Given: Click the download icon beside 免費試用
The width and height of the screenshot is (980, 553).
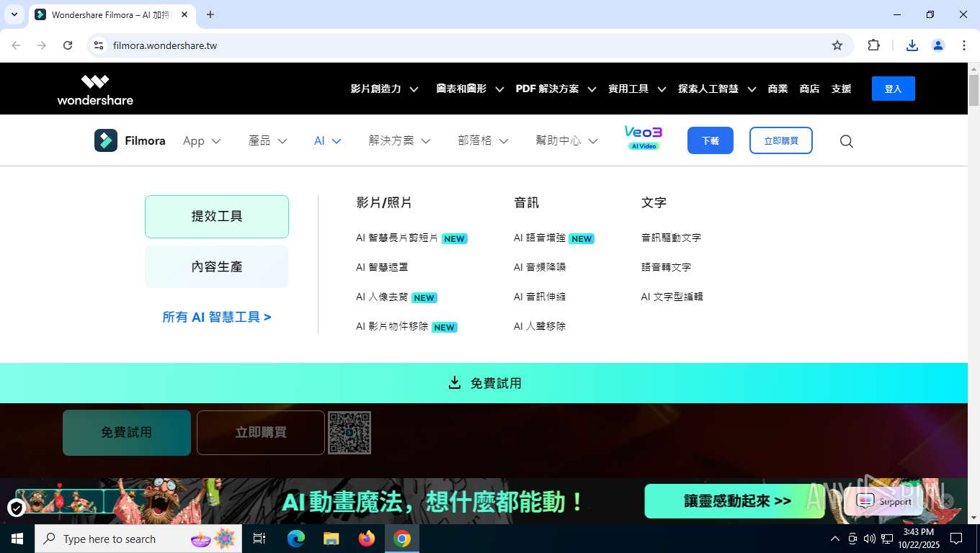Looking at the screenshot, I should click(455, 382).
